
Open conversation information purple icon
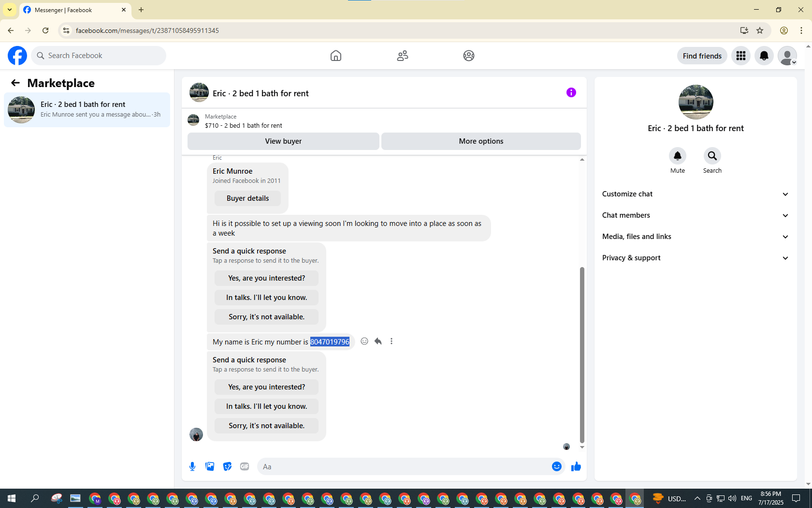pyautogui.click(x=571, y=92)
